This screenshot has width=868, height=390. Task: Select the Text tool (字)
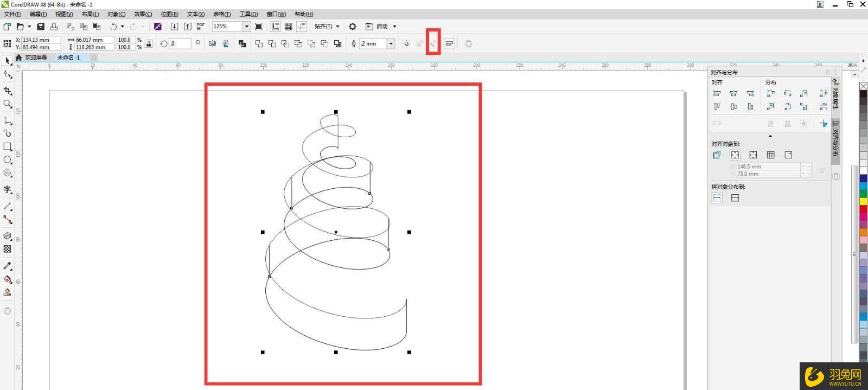(8, 189)
